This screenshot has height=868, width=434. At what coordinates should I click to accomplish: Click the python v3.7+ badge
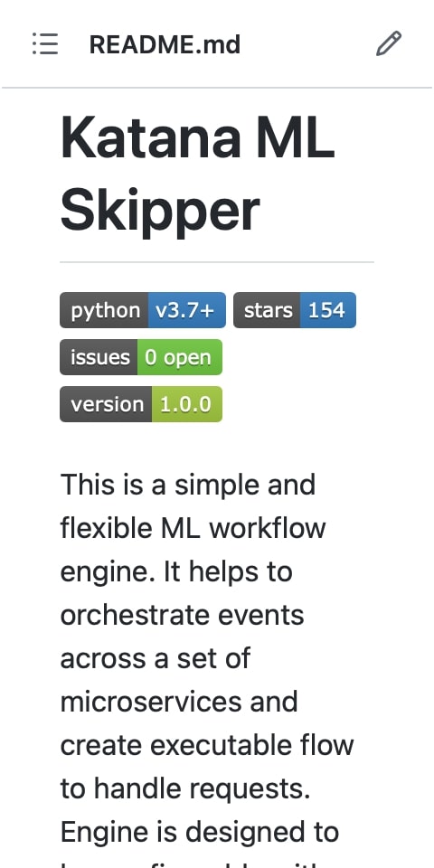point(143,310)
